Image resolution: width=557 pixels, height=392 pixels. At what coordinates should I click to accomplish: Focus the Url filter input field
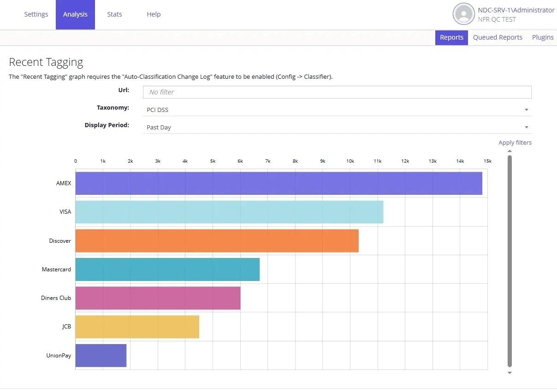tap(337, 92)
